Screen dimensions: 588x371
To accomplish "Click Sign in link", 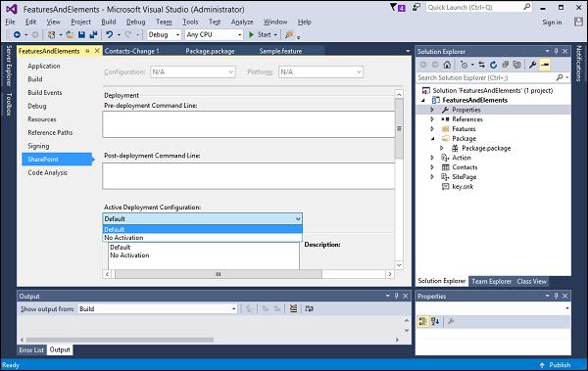I will coord(552,23).
